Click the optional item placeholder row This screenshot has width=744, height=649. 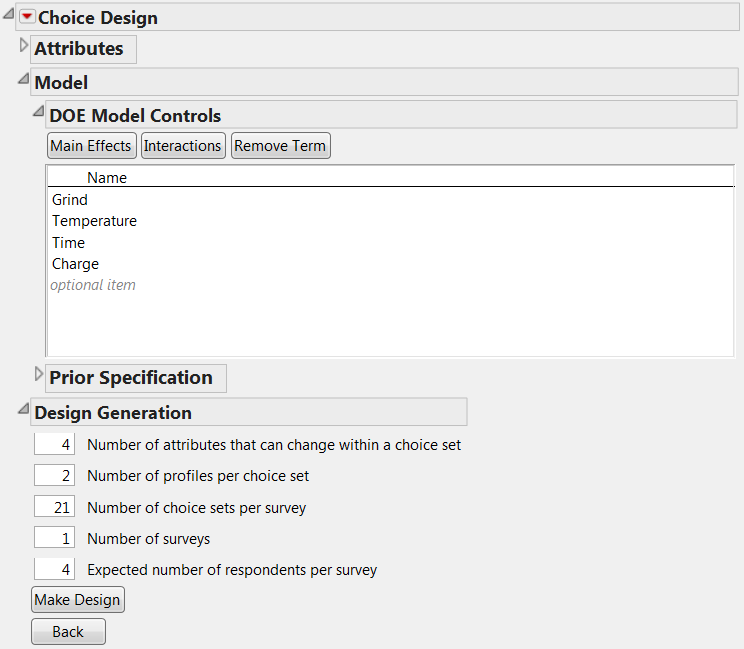[93, 285]
